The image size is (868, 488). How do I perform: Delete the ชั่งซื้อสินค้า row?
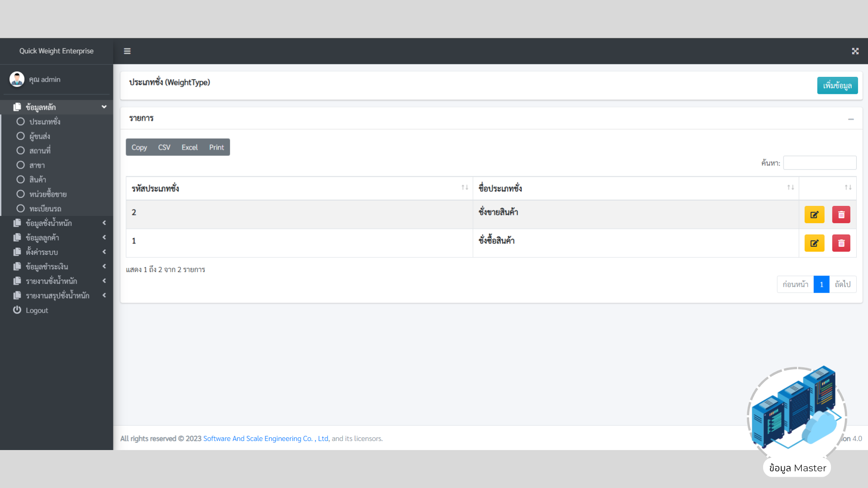click(x=841, y=243)
